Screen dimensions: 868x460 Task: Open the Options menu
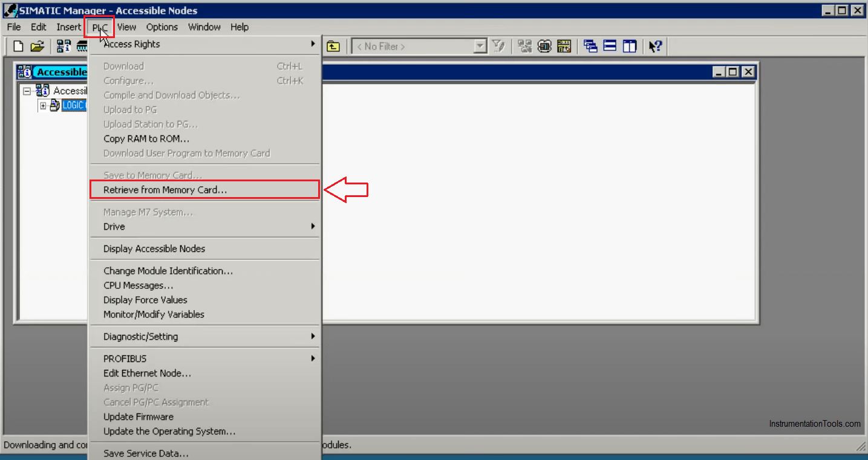point(162,27)
